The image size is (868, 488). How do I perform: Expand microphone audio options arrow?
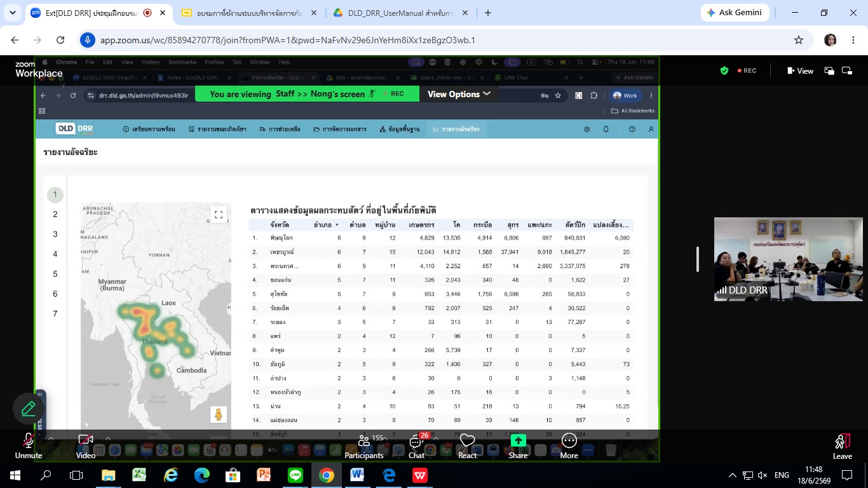tap(51, 438)
